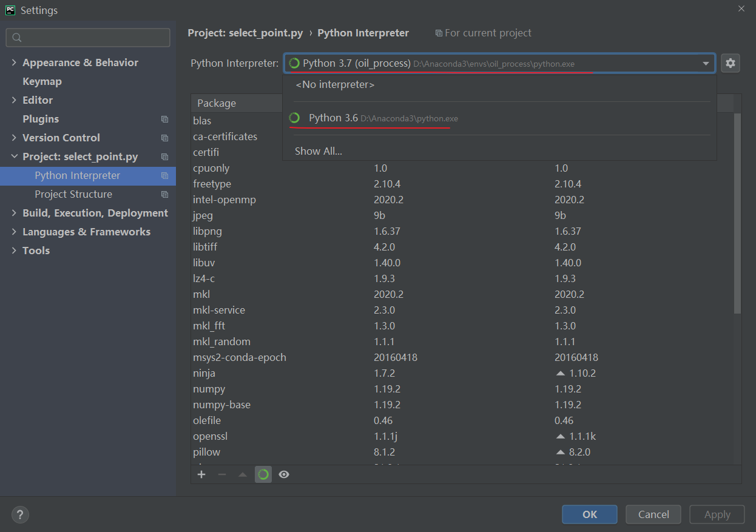Viewport: 756px width, 532px height.
Task: Select the lz4-c package row
Action: click(x=462, y=278)
